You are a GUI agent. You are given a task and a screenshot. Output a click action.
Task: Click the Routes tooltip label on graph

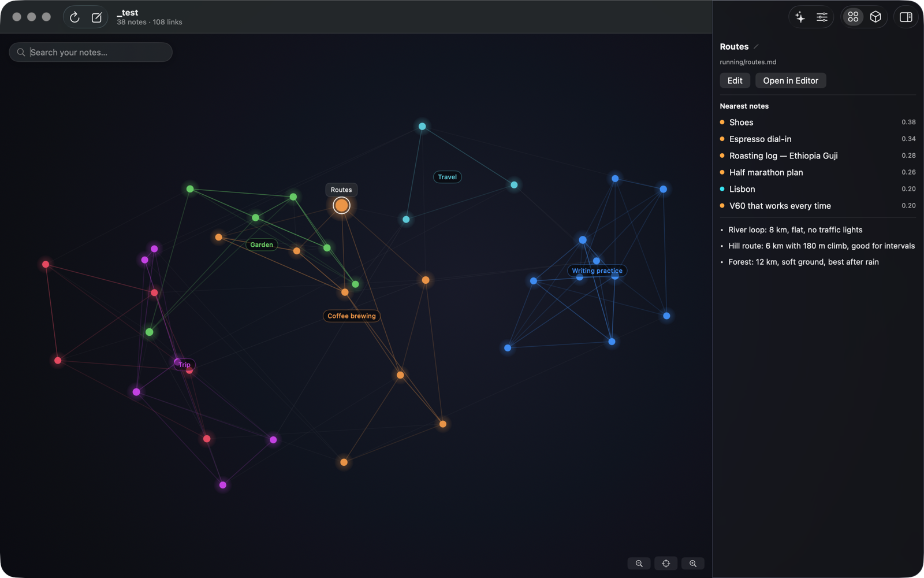click(x=341, y=190)
